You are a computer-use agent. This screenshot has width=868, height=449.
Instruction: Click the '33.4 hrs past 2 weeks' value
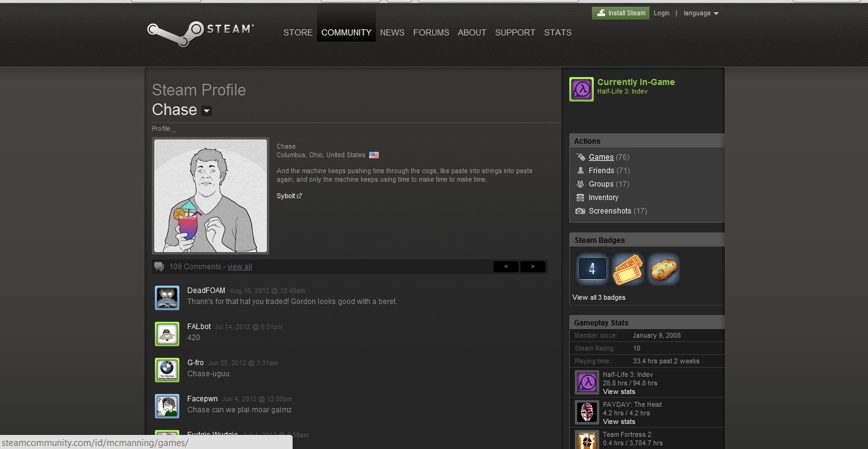(x=666, y=361)
